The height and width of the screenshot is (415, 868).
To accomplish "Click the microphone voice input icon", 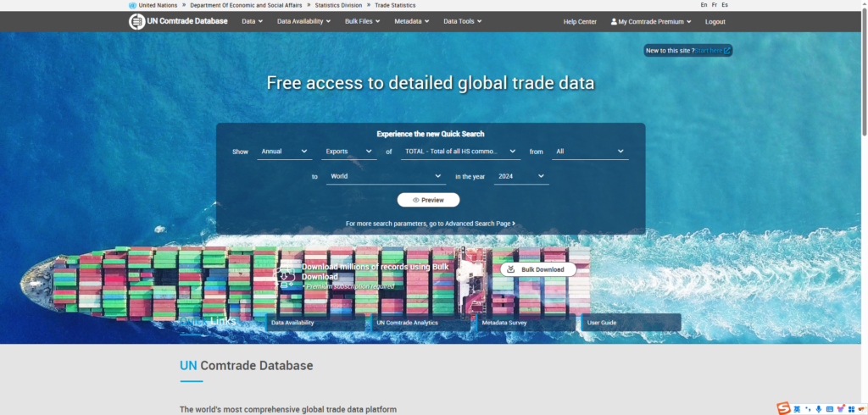I will [x=819, y=409].
